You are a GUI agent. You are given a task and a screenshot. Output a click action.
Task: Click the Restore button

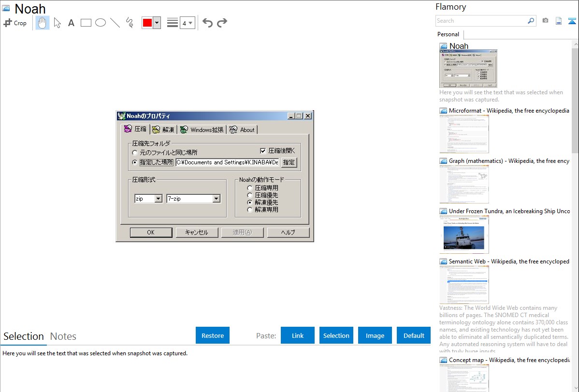click(x=213, y=335)
